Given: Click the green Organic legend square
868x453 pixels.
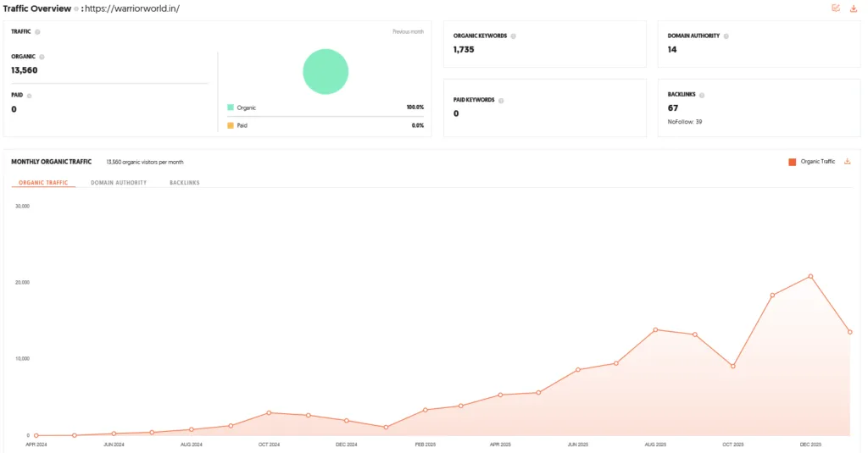Looking at the screenshot, I should click(x=231, y=108).
